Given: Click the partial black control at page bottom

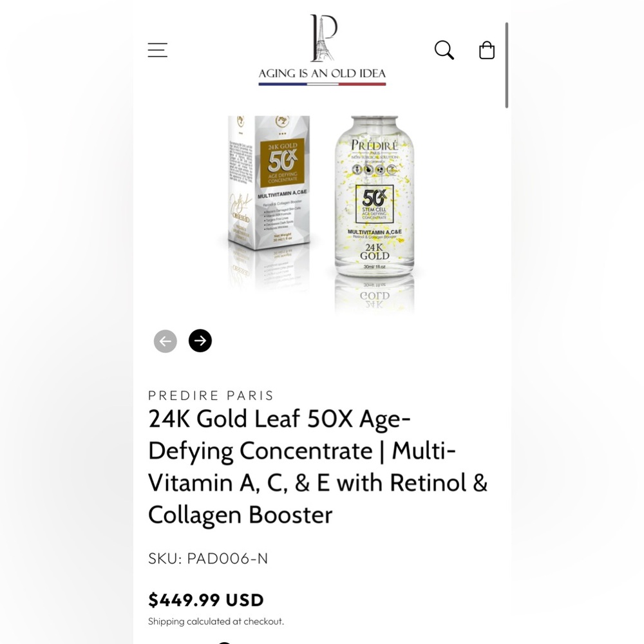Looking at the screenshot, I should pyautogui.click(x=224, y=642).
